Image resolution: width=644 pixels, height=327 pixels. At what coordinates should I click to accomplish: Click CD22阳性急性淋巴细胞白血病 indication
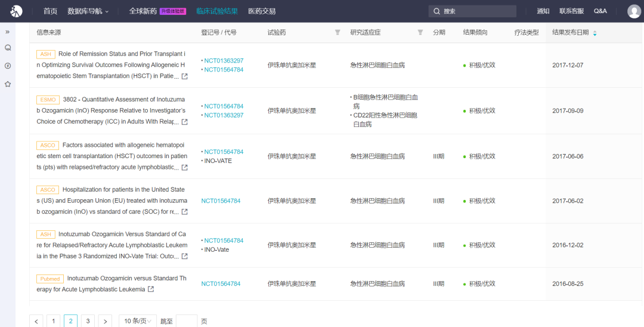(x=385, y=119)
